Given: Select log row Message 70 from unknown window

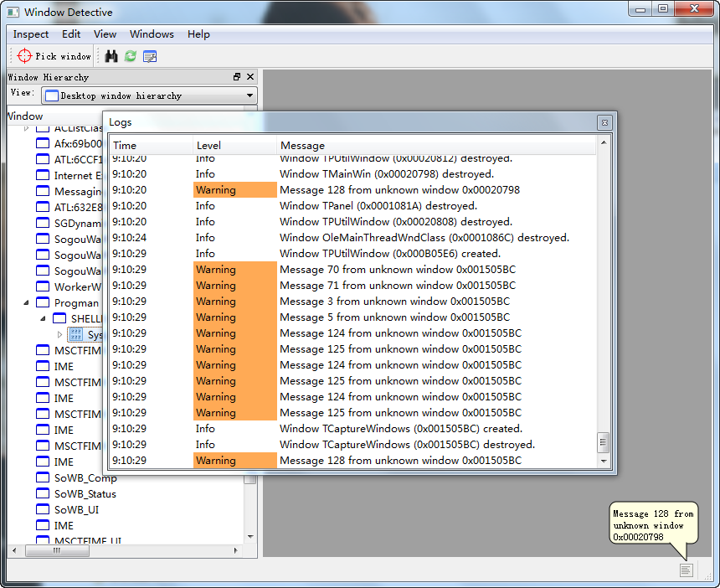Looking at the screenshot, I should coord(353,269).
